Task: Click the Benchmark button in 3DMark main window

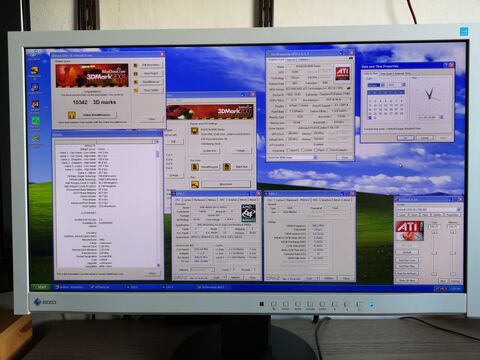Action: point(226,184)
